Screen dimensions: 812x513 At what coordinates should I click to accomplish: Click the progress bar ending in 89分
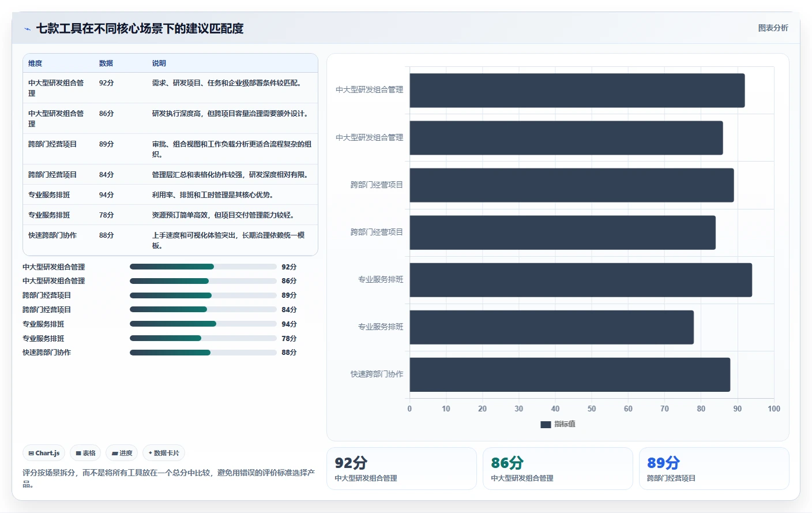coord(203,295)
